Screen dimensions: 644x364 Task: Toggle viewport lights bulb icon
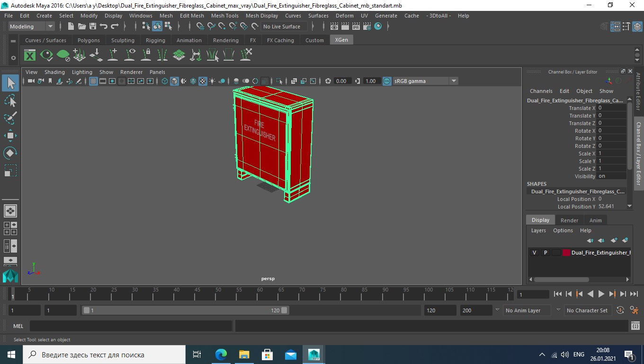212,81
